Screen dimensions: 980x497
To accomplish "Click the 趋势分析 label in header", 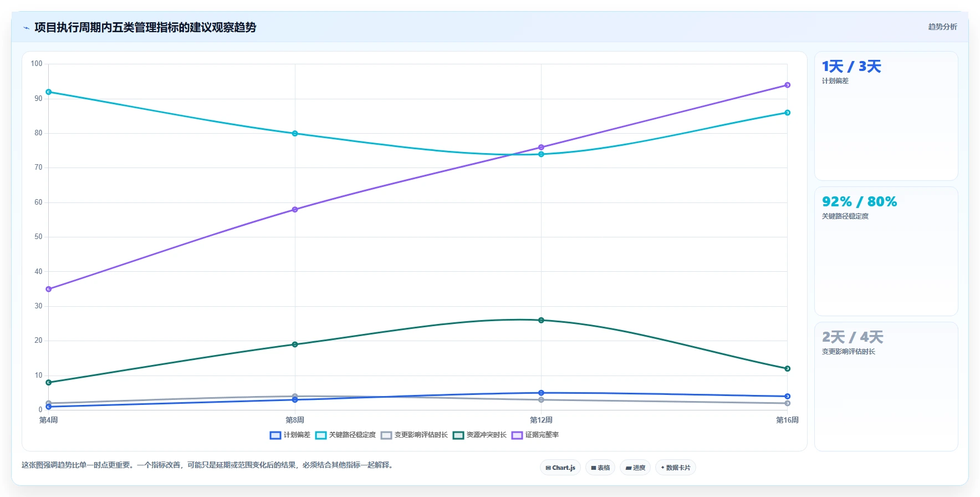I will [942, 27].
